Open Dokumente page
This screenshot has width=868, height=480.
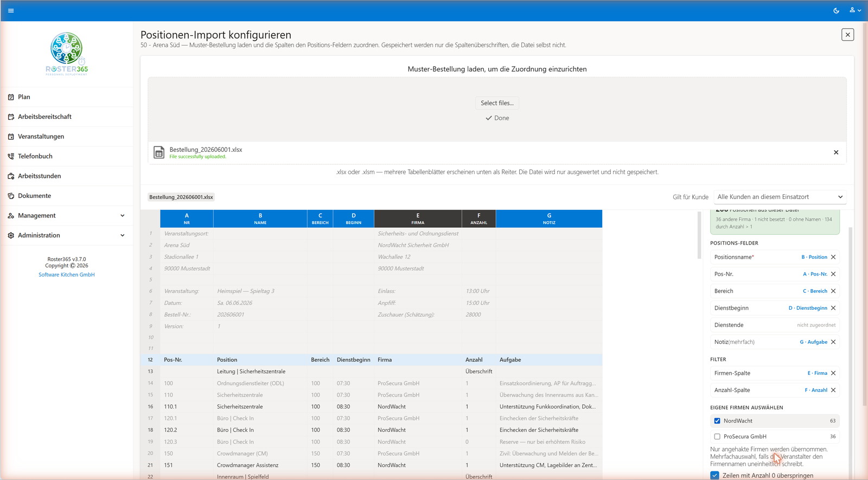67,196
